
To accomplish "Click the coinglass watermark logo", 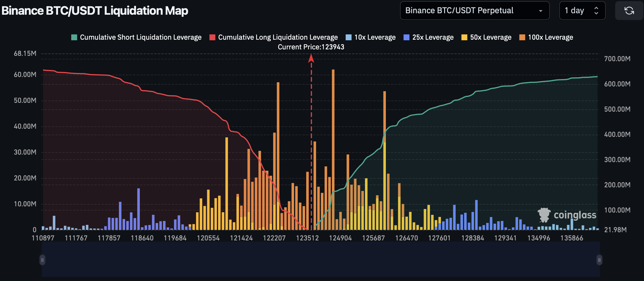I will click(x=567, y=215).
